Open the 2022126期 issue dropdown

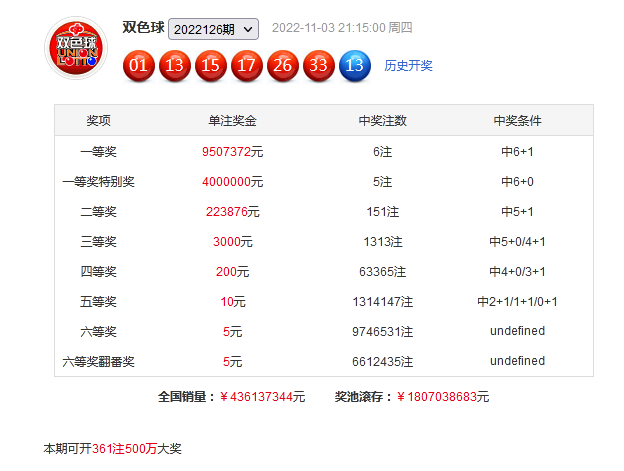[x=213, y=29]
